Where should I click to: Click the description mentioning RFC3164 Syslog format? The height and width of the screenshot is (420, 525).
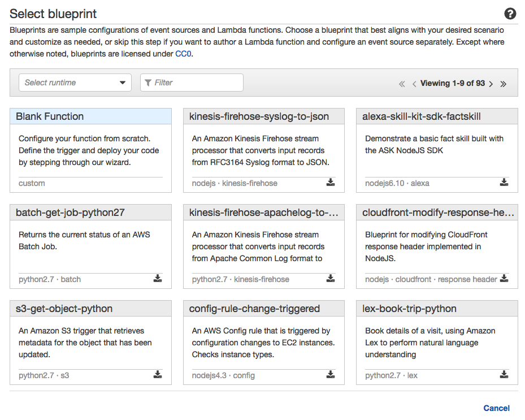click(261, 150)
